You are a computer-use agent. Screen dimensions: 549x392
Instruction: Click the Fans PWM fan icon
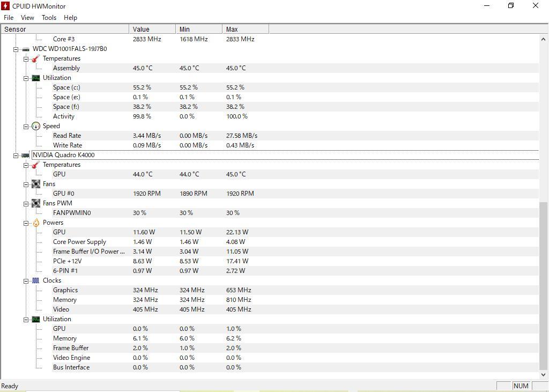[36, 203]
